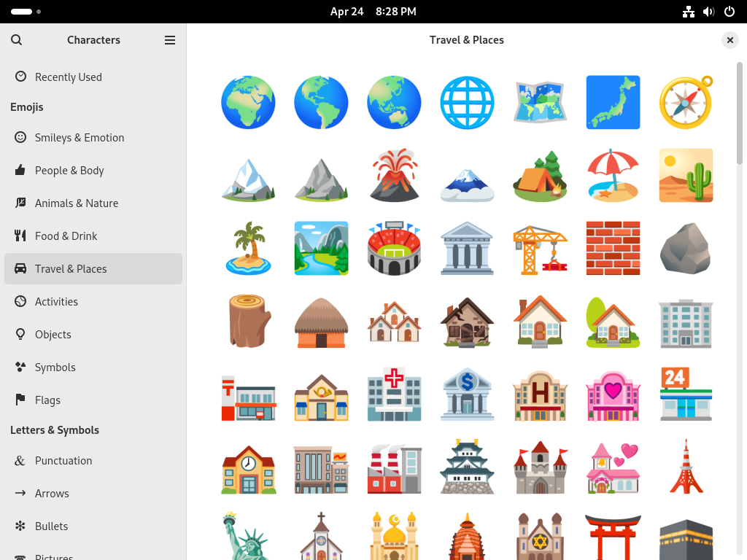Go to Animals & Nature category
747x560 pixels.
tap(93, 203)
